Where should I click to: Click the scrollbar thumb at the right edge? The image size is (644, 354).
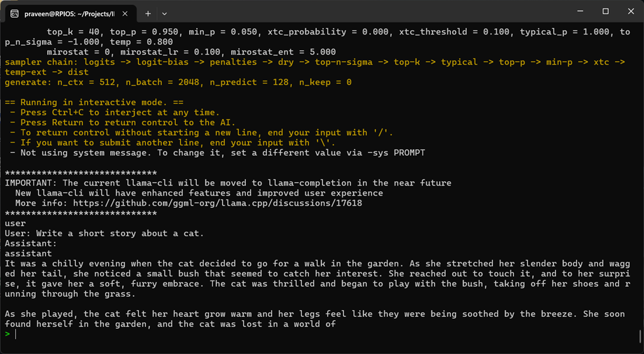[x=640, y=335]
